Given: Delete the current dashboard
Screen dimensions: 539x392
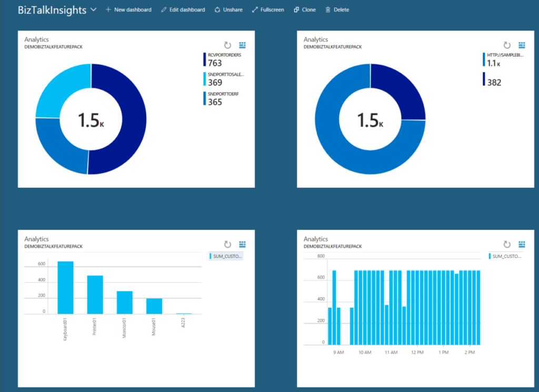Looking at the screenshot, I should coord(337,9).
